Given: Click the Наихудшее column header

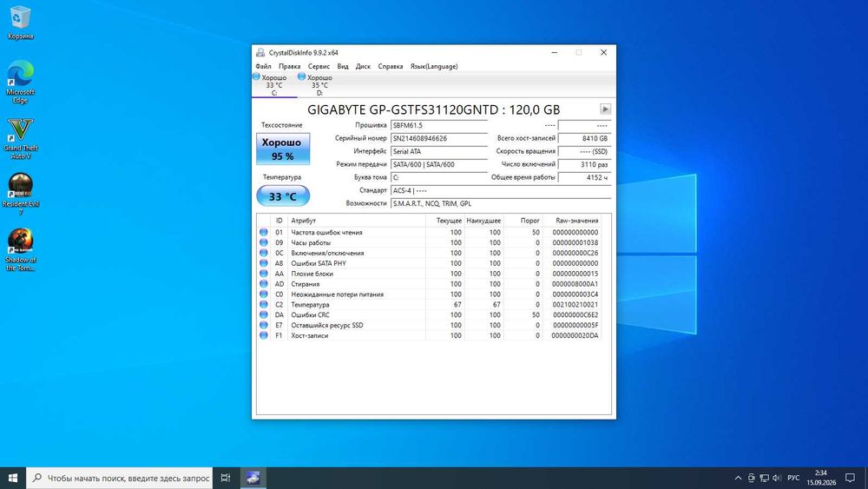Looking at the screenshot, I should pyautogui.click(x=483, y=221).
